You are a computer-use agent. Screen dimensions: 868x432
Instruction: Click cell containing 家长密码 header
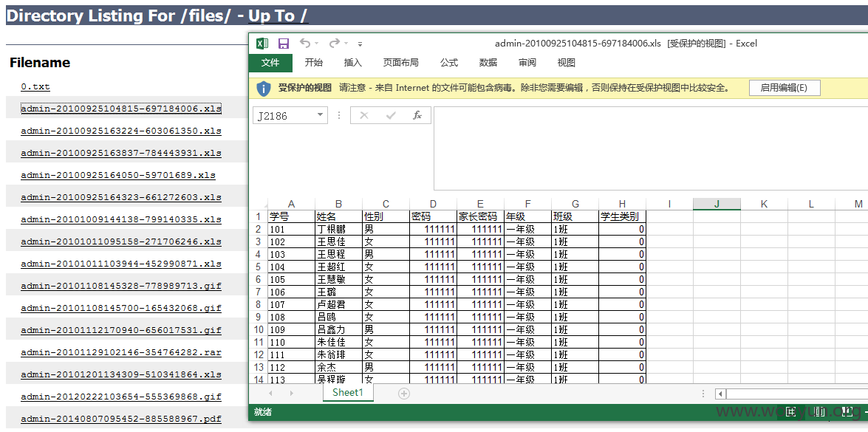point(480,216)
